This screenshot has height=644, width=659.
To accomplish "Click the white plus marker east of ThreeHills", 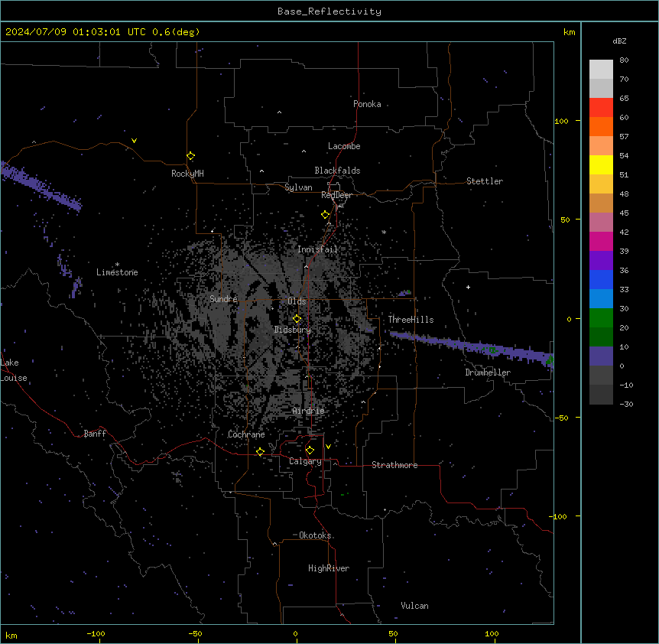I will pyautogui.click(x=468, y=287).
